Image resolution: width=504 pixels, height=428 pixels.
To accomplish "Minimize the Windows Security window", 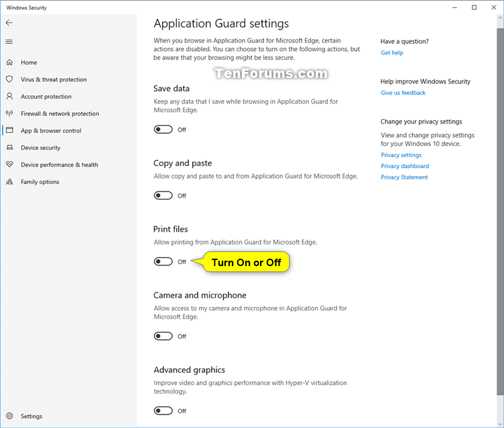I will [x=454, y=7].
